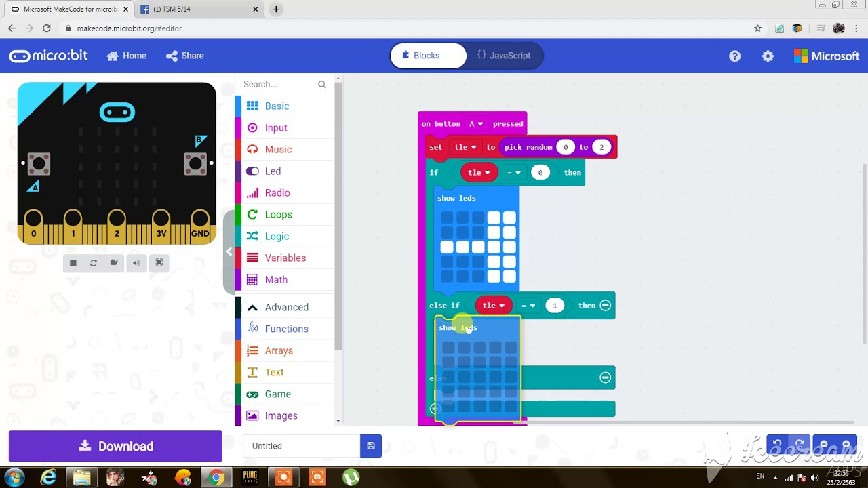
Task: Open the Logic blocks category
Action: click(285, 236)
